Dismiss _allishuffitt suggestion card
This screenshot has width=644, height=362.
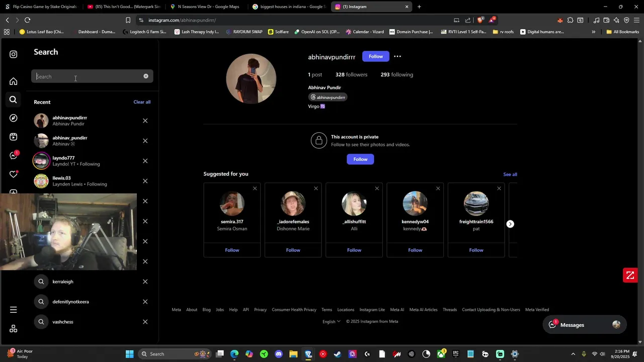coord(377,189)
